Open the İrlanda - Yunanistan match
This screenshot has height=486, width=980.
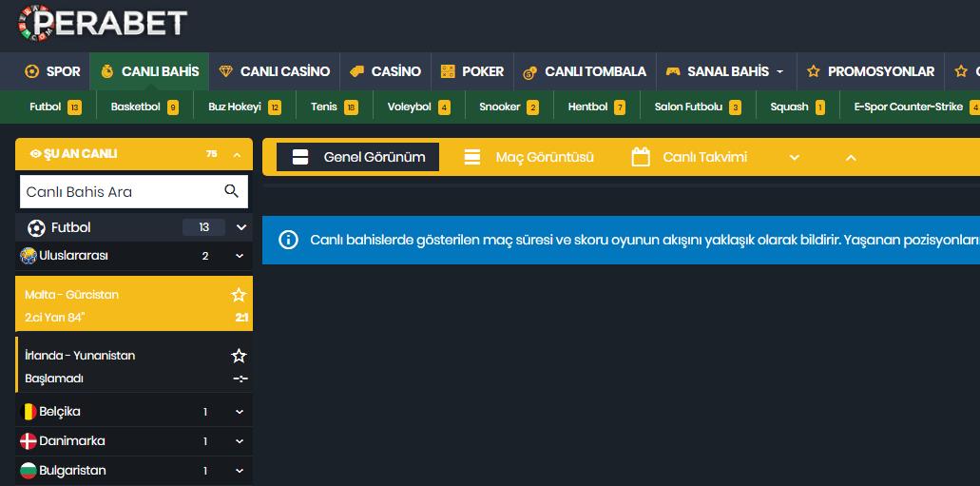tap(134, 365)
